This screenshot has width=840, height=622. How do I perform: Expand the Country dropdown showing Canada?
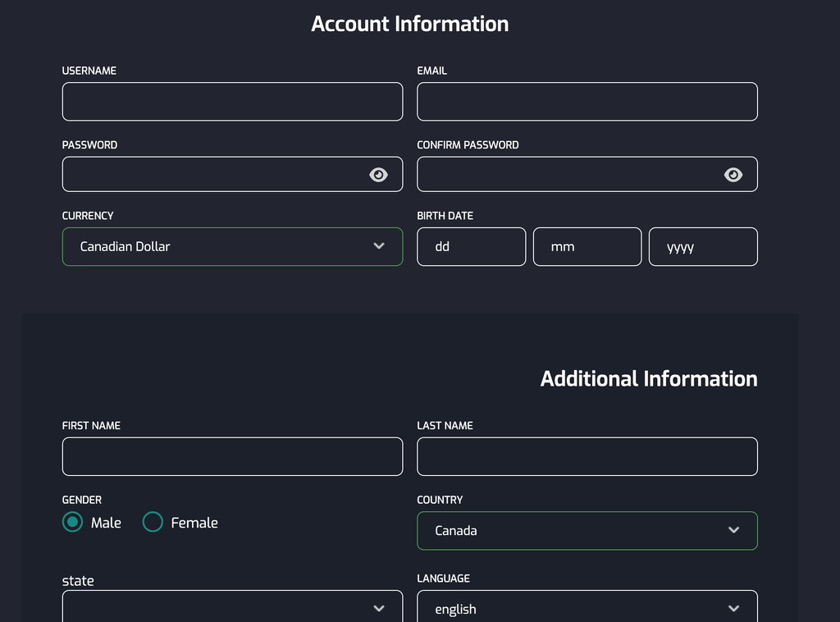tap(587, 530)
